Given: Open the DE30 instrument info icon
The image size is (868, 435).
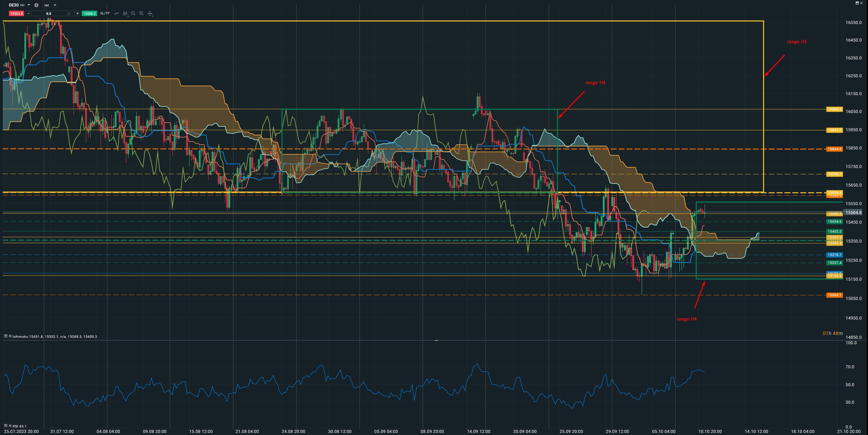Looking at the screenshot, I should (36, 5).
